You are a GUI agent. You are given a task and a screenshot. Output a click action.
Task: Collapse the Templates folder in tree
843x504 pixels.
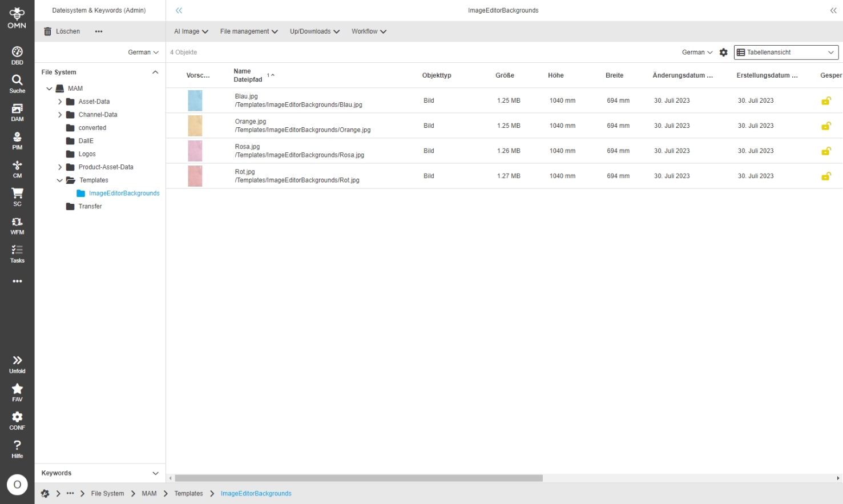60,180
